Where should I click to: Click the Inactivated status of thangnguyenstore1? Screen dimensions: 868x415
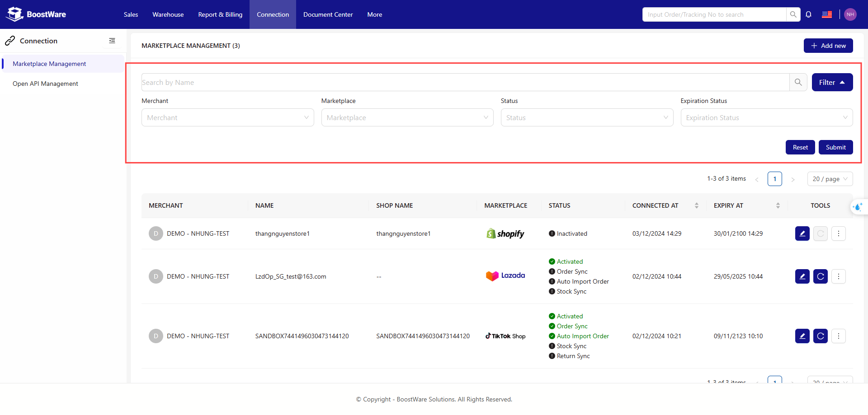(568, 233)
